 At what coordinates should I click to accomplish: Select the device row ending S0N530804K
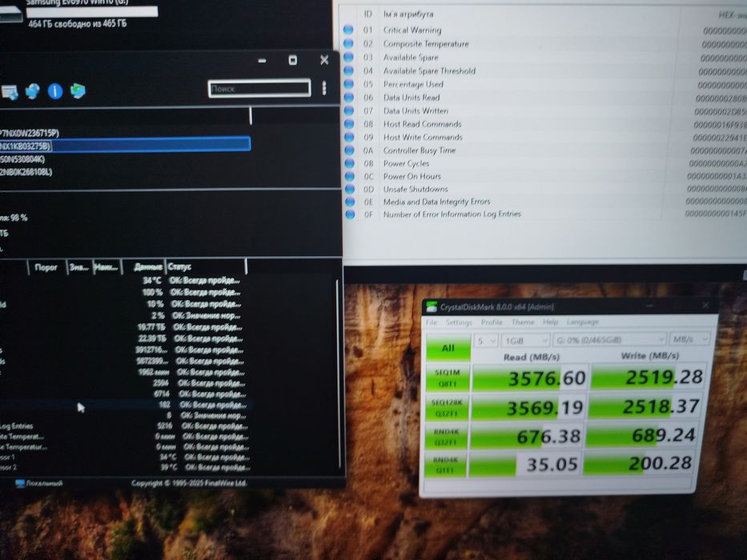pos(125,159)
